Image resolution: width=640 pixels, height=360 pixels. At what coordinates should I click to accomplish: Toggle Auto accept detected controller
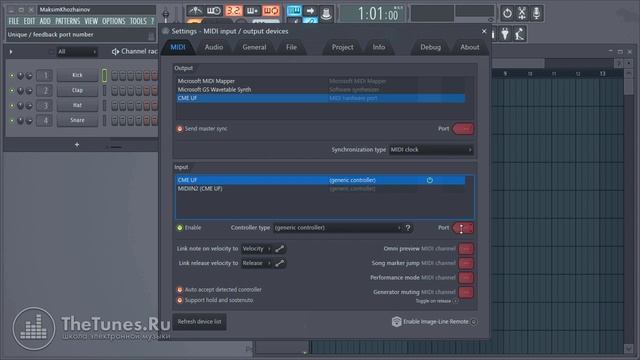[x=180, y=289]
